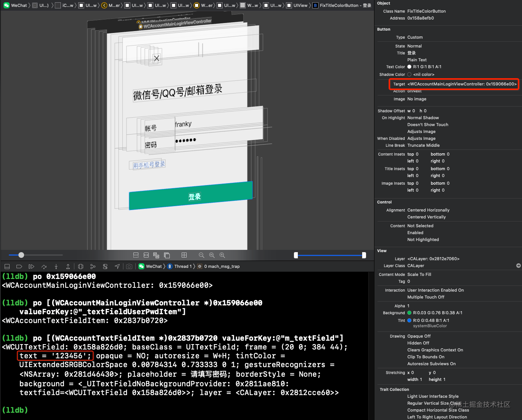Click the grid view options icon
Screen dimensions: 522x420
coord(184,255)
